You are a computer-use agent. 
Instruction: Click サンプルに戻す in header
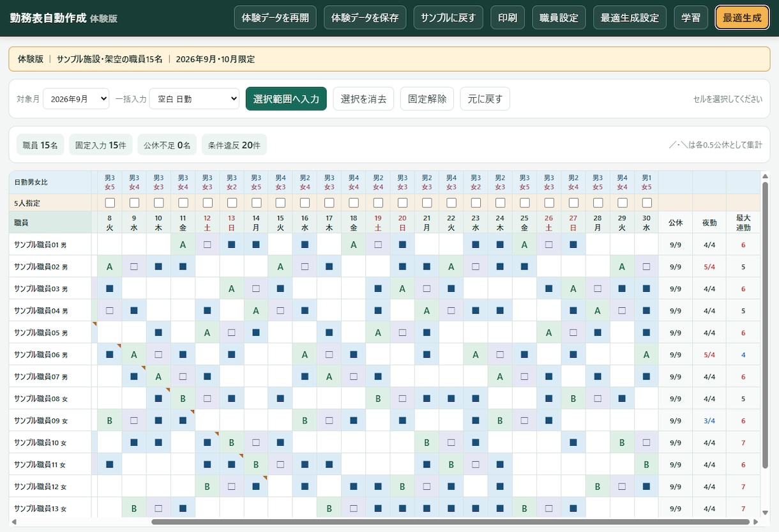pyautogui.click(x=449, y=17)
